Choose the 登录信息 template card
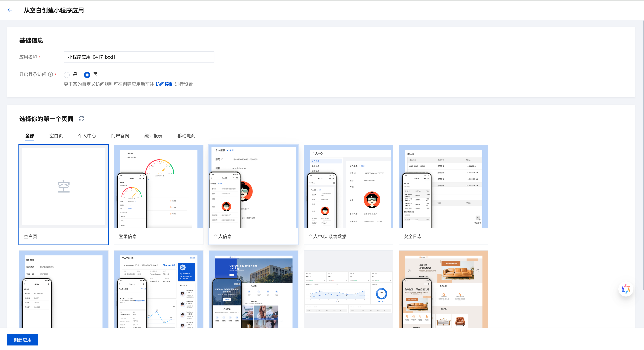 click(x=158, y=195)
